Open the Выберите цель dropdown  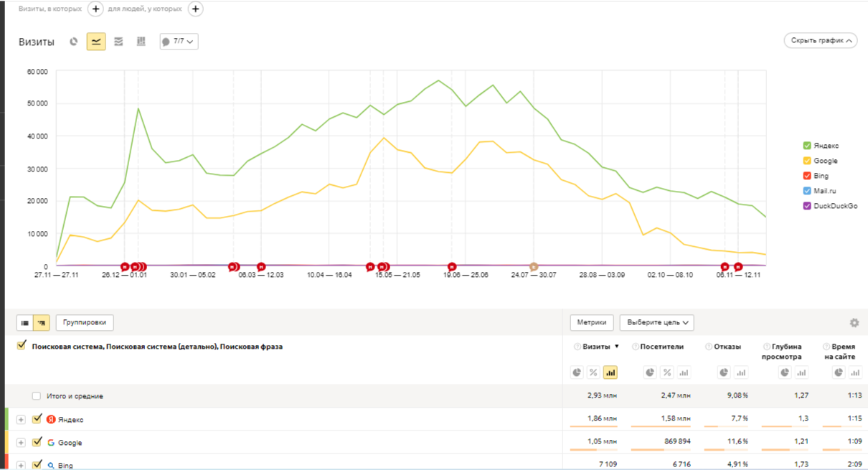[x=656, y=323]
